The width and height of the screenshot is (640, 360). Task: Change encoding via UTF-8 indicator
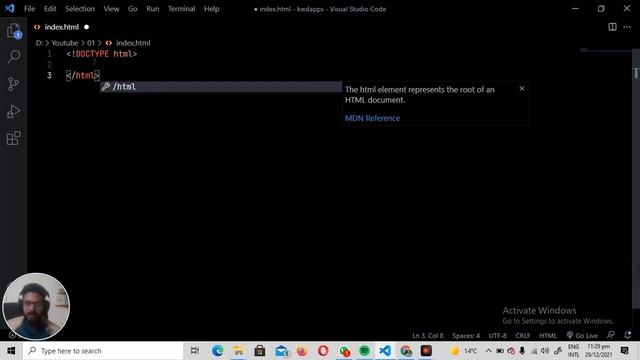pos(498,336)
